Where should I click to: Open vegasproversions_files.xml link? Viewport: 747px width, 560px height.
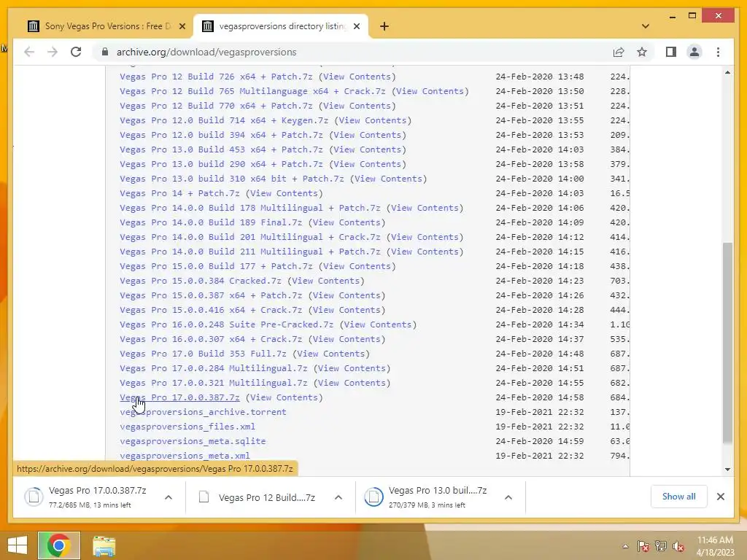(x=187, y=427)
